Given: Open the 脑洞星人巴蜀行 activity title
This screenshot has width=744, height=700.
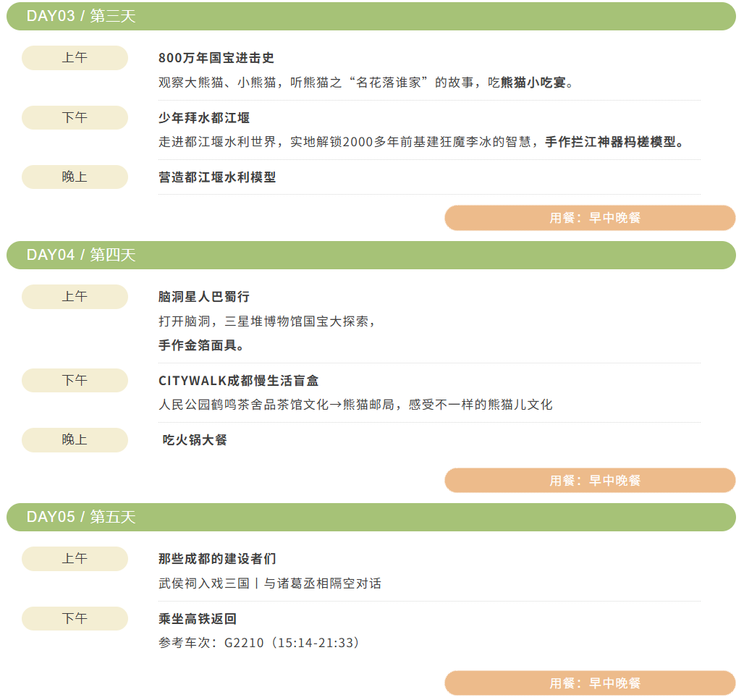Looking at the screenshot, I should (206, 297).
